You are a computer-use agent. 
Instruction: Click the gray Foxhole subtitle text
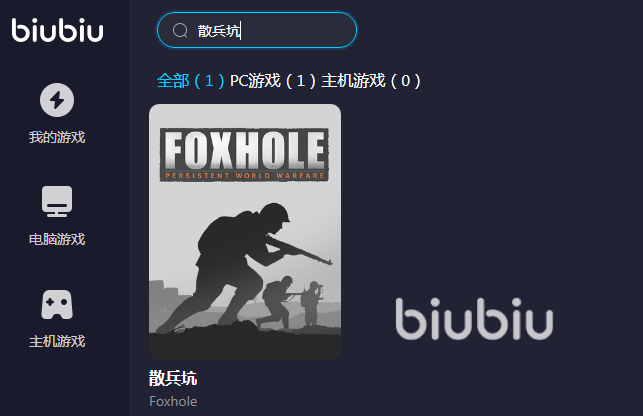click(x=173, y=401)
